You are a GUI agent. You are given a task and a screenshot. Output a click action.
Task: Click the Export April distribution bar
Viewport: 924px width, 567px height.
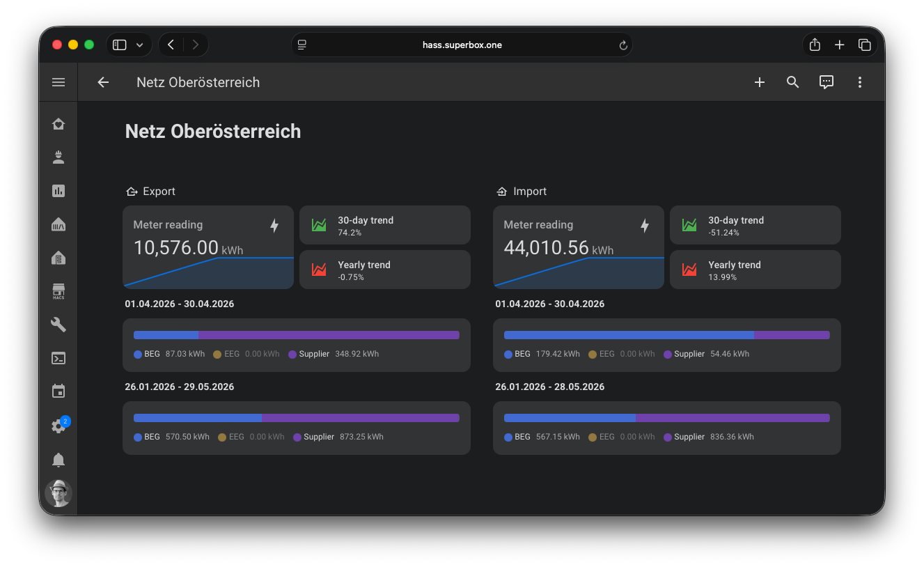coord(297,335)
